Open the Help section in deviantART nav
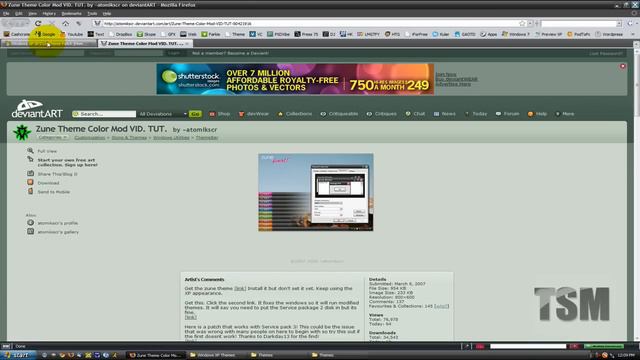This screenshot has height=360, width=640. (x=537, y=114)
